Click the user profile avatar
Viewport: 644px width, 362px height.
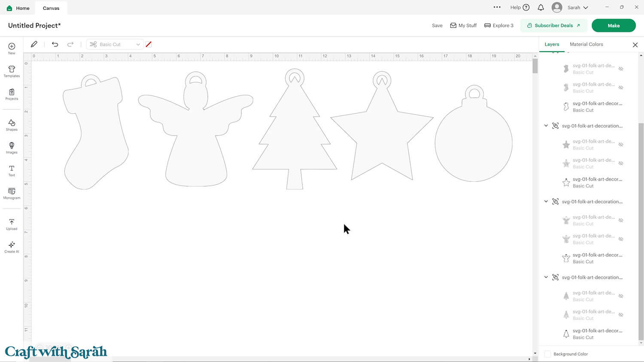(x=557, y=7)
